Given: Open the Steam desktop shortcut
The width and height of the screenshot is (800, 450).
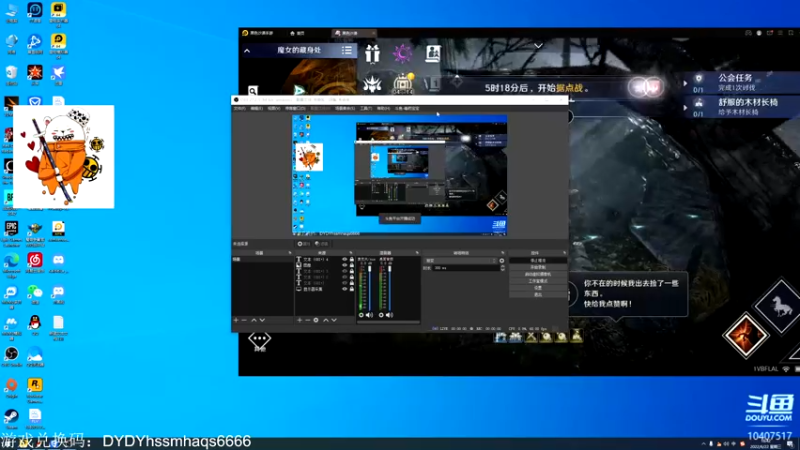Looking at the screenshot, I should pyautogui.click(x=11, y=418).
